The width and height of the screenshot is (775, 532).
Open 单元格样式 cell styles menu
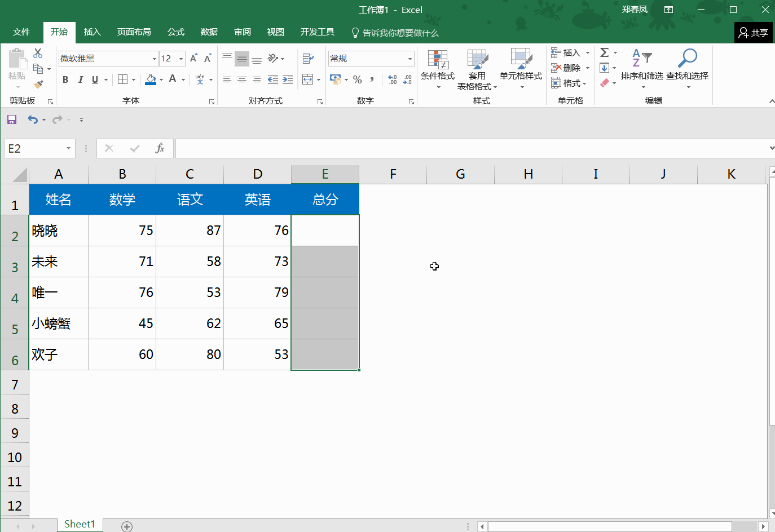[x=521, y=69]
